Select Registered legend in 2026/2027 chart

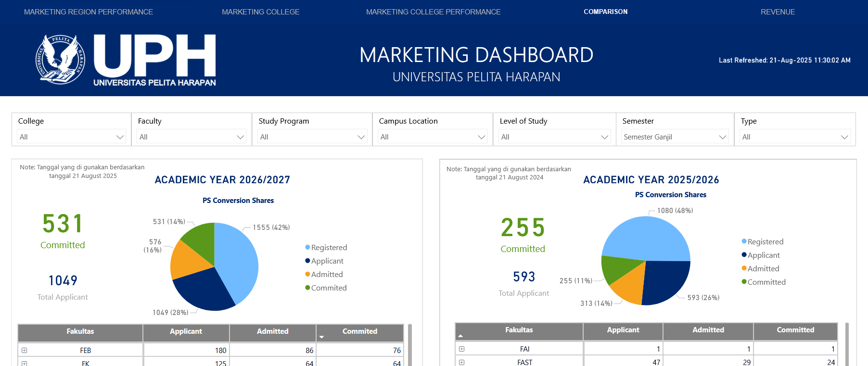[326, 247]
